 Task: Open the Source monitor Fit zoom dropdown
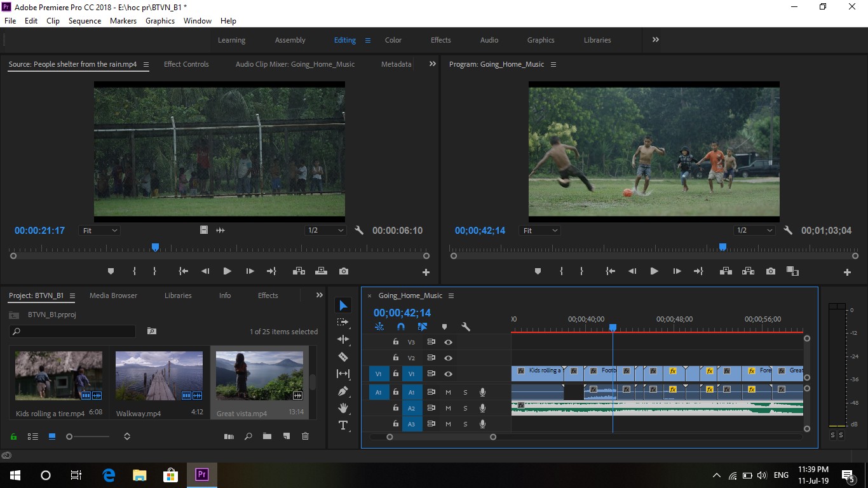click(x=100, y=231)
